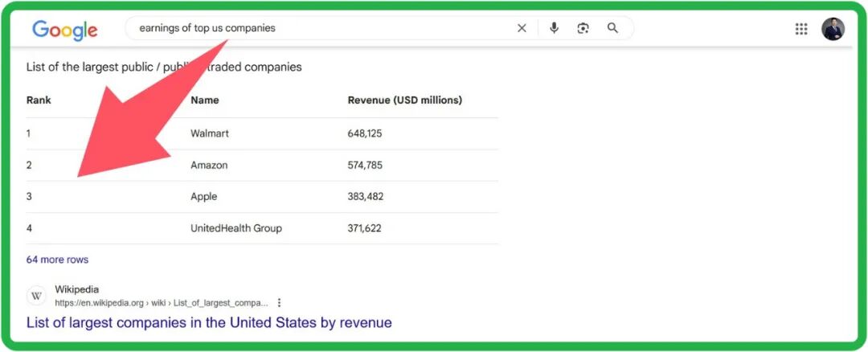Clear the search box text
This screenshot has width=868, height=352.
click(x=522, y=28)
